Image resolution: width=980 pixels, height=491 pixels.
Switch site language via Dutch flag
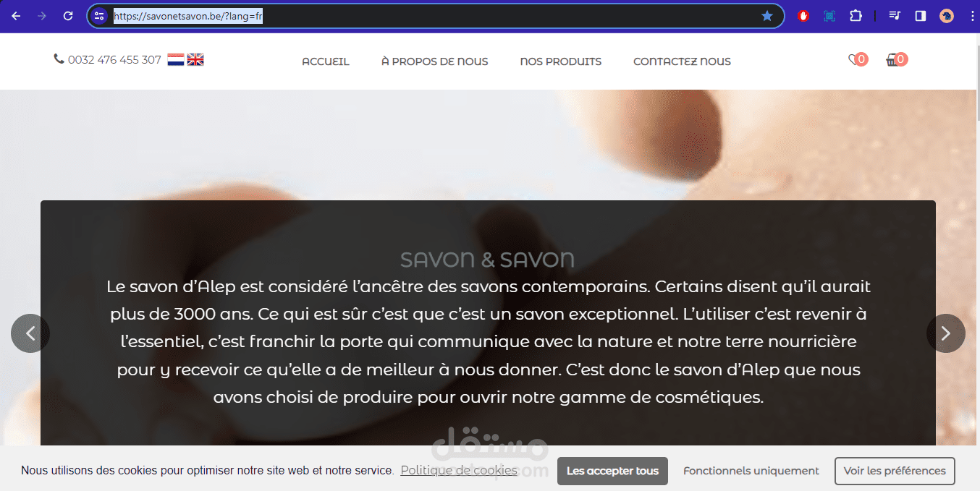175,60
